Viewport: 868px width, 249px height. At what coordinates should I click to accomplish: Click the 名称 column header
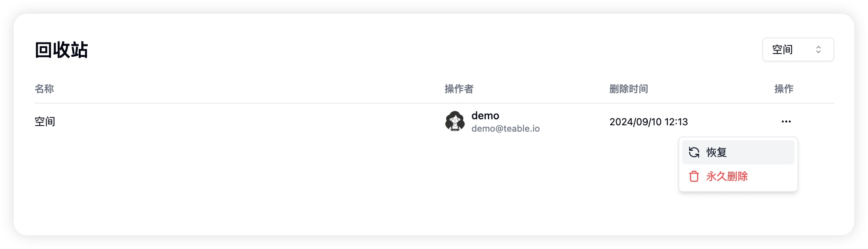click(x=44, y=89)
